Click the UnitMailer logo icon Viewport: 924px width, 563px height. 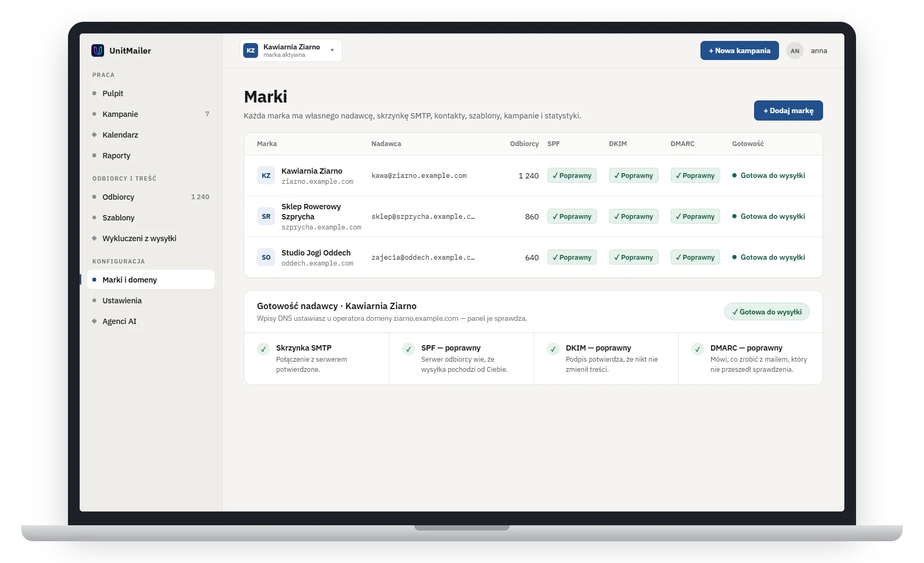coord(98,50)
